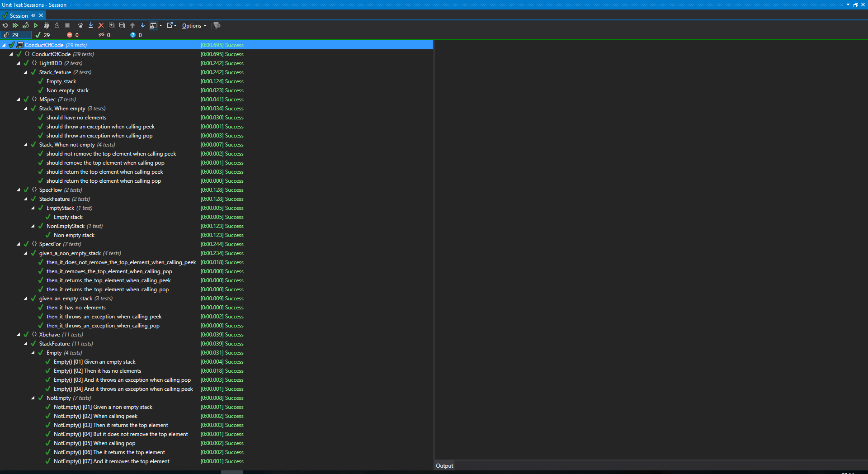Collapse the MSpec namespace node
Screen dimensions: 868x474
[19, 100]
